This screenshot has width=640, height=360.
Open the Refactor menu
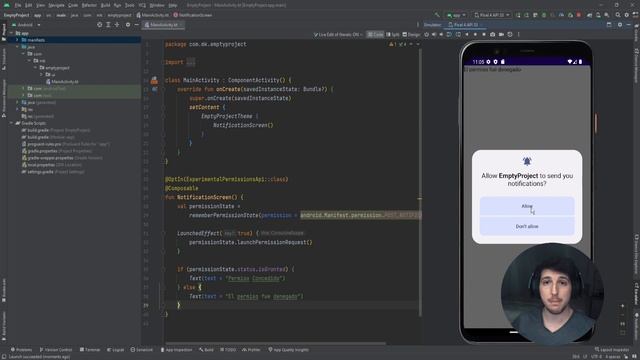pos(89,5)
